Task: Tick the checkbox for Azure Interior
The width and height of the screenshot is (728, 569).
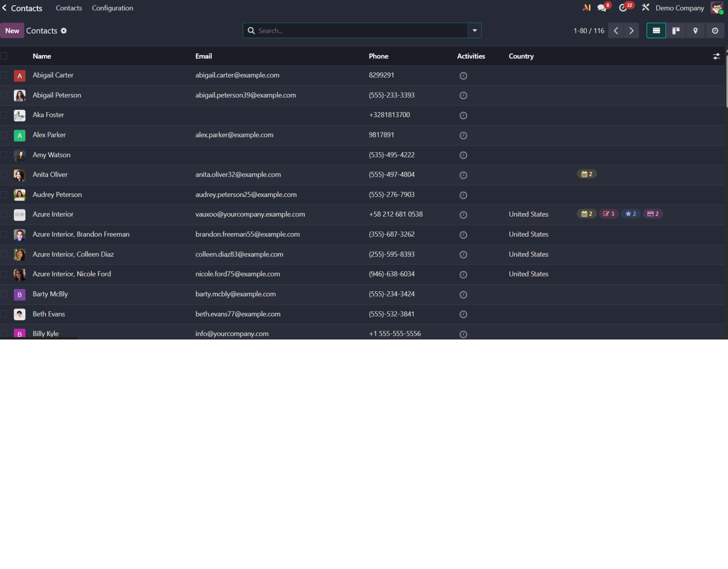Action: click(4, 214)
